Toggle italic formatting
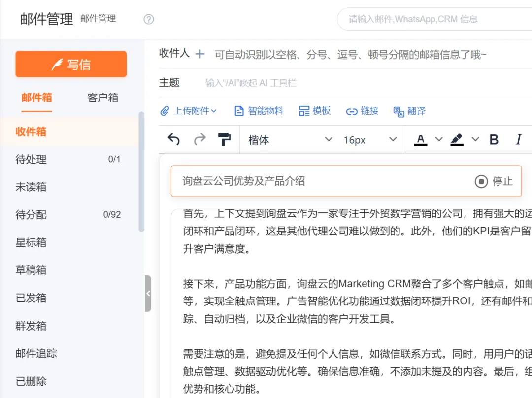 (x=518, y=140)
